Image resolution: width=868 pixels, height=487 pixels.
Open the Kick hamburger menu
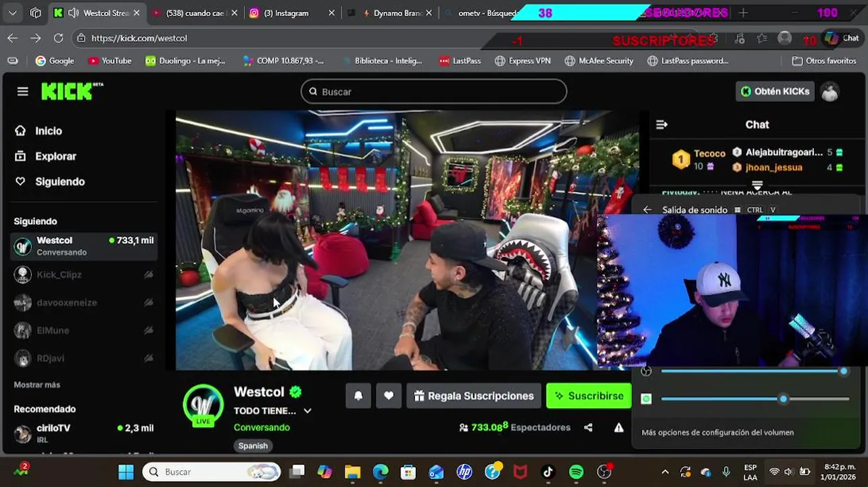[x=22, y=91]
